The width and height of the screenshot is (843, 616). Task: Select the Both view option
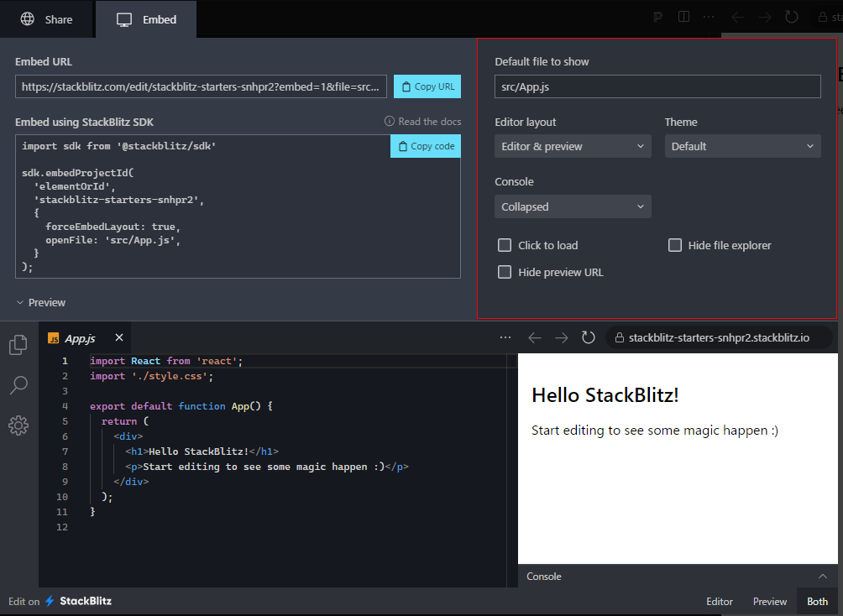click(817, 602)
